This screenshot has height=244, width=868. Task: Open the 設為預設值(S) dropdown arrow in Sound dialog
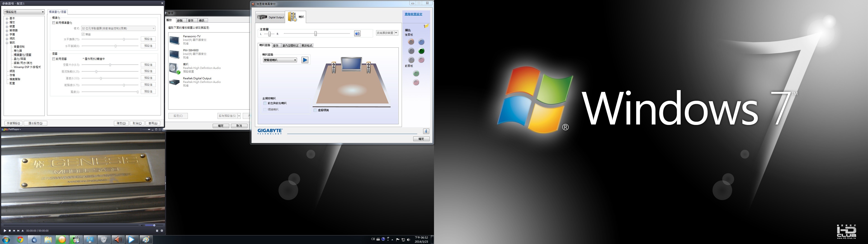pos(239,116)
